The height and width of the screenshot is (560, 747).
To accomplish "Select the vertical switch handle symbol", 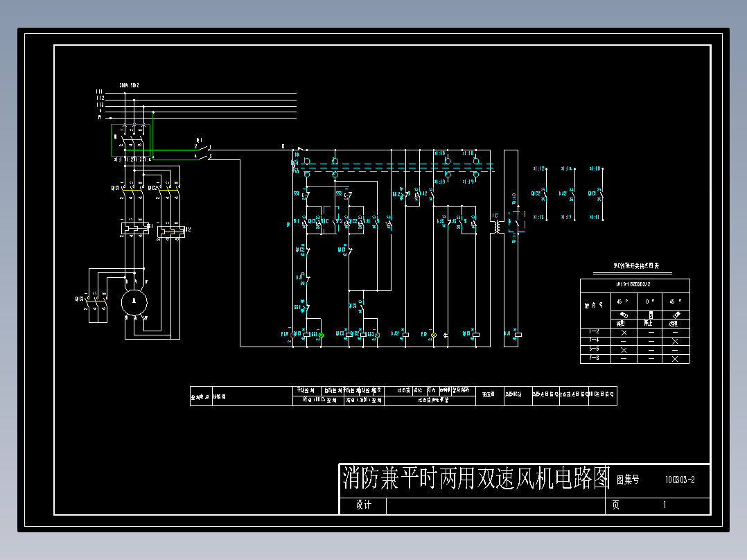I will [x=650, y=315].
